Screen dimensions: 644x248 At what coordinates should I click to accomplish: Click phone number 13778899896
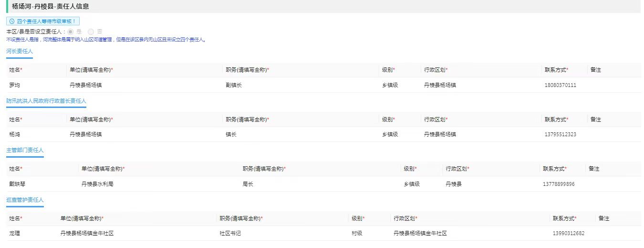(559, 184)
